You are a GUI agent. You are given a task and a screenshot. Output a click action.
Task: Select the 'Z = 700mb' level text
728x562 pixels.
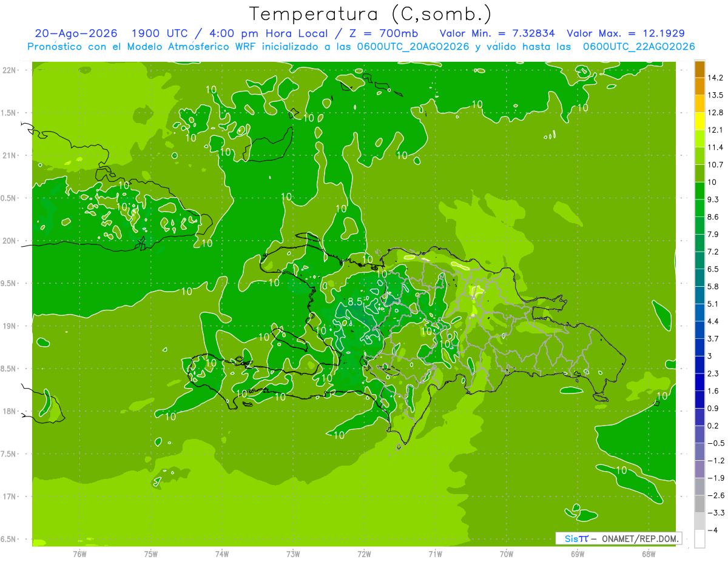click(x=383, y=33)
